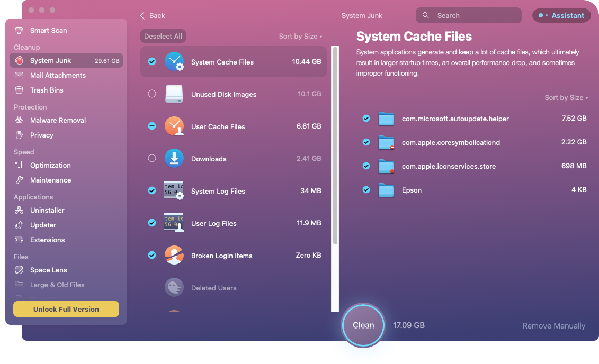Uncheck the Broken Login Items checkbox

point(152,255)
